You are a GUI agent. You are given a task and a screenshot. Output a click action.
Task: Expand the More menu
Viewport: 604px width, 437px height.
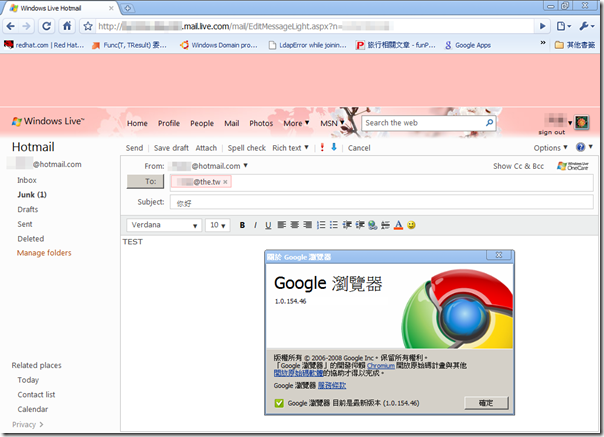tap(296, 123)
